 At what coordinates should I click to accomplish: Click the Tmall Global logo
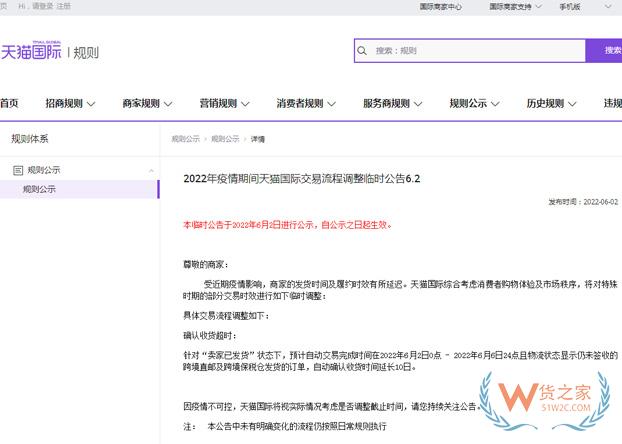click(x=31, y=50)
